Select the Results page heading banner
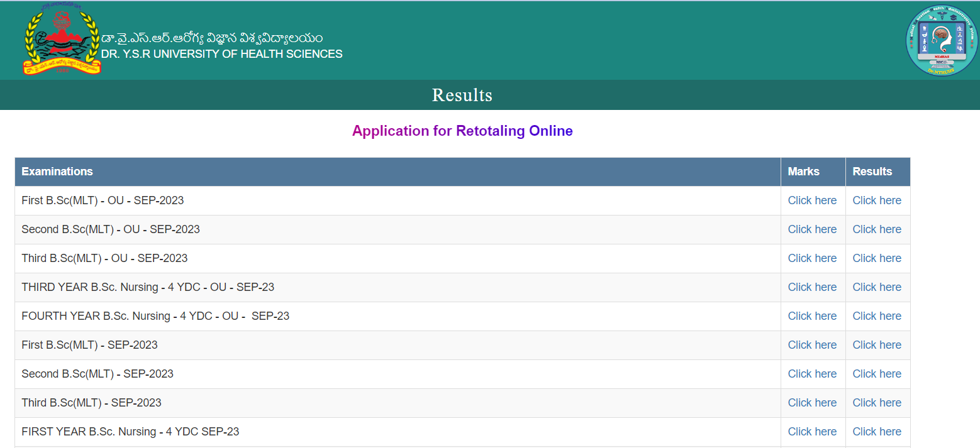Viewport: 980px width, 448px height. pos(490,95)
